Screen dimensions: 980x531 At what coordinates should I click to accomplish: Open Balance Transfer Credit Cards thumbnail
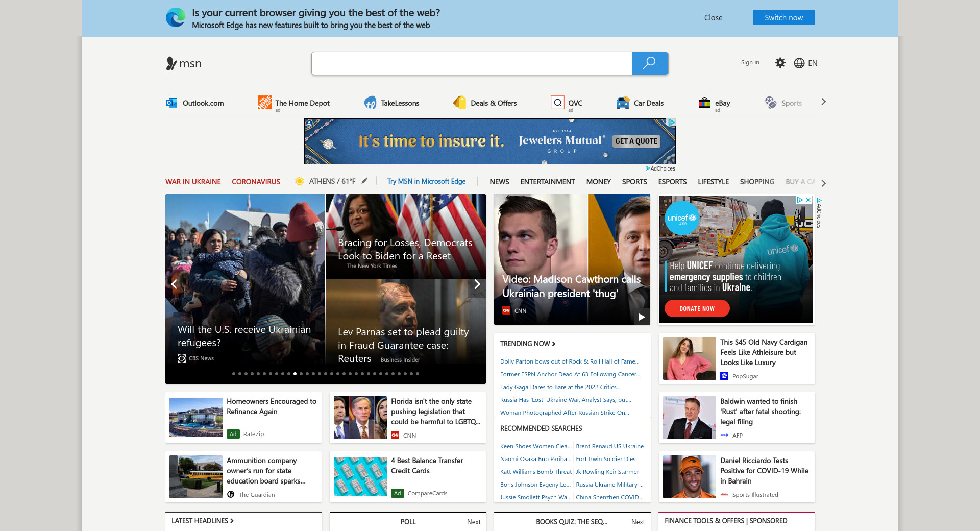pyautogui.click(x=360, y=477)
